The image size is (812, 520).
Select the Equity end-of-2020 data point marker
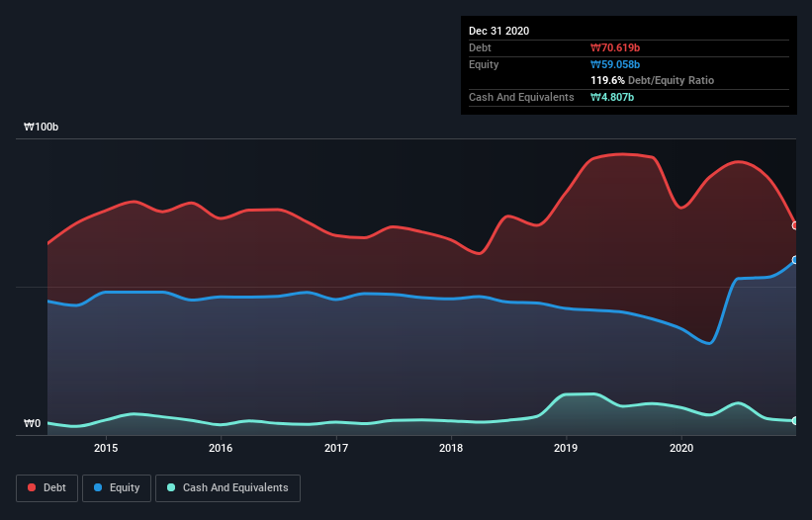(795, 260)
